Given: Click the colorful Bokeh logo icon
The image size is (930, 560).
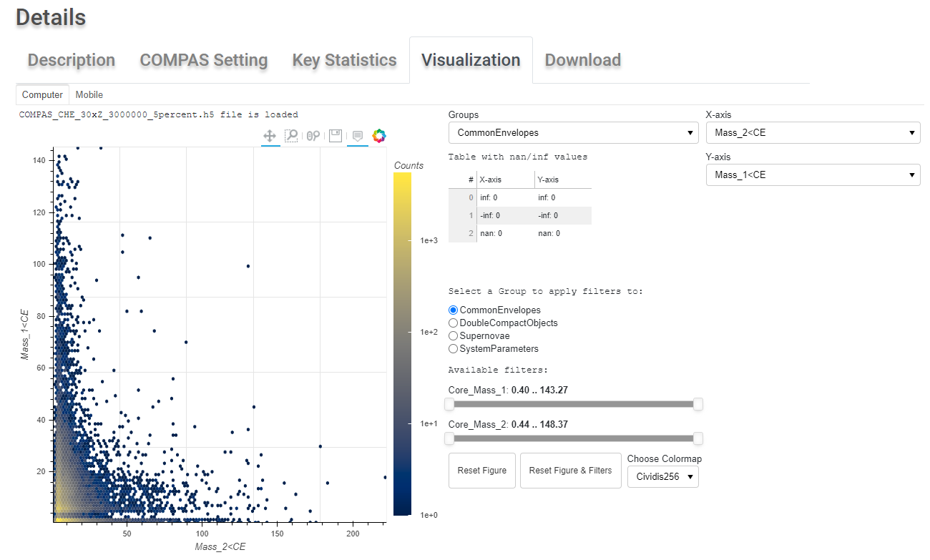Looking at the screenshot, I should (379, 136).
